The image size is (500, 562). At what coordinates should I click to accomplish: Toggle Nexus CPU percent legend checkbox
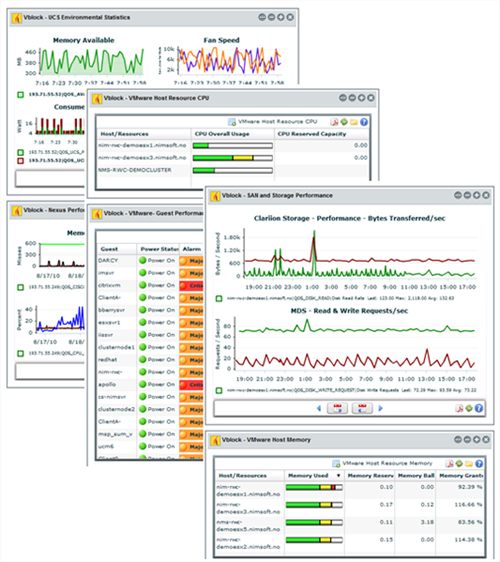[20, 353]
